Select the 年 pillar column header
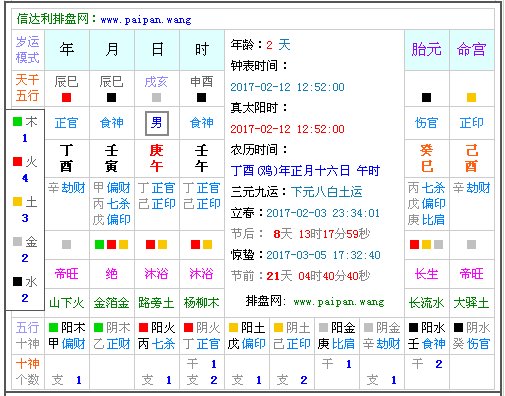The image size is (505, 396). [x=67, y=50]
